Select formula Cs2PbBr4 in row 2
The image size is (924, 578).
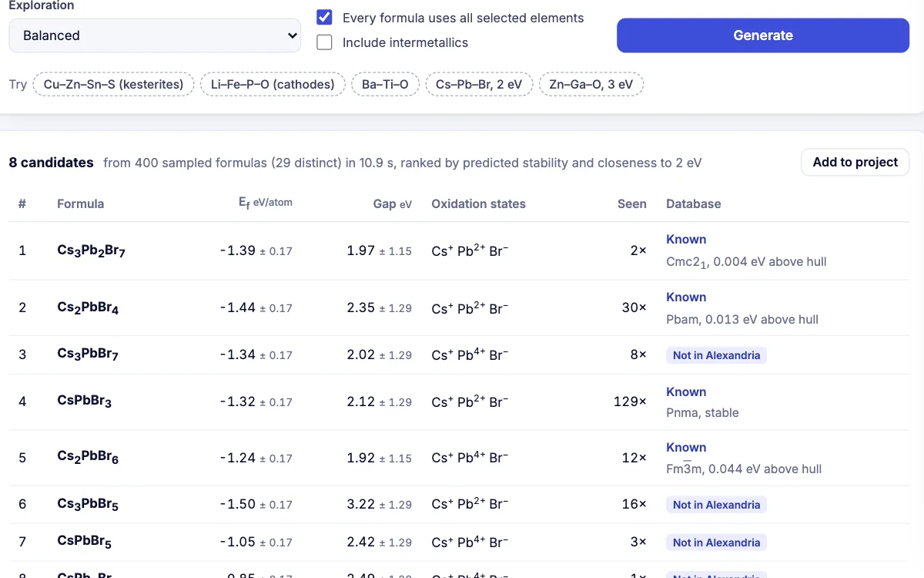click(x=88, y=308)
